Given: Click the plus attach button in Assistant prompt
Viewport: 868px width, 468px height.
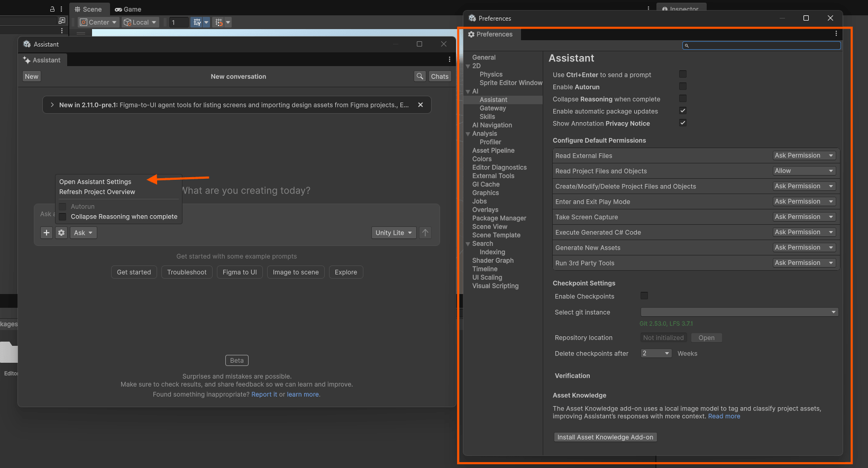Looking at the screenshot, I should point(47,233).
